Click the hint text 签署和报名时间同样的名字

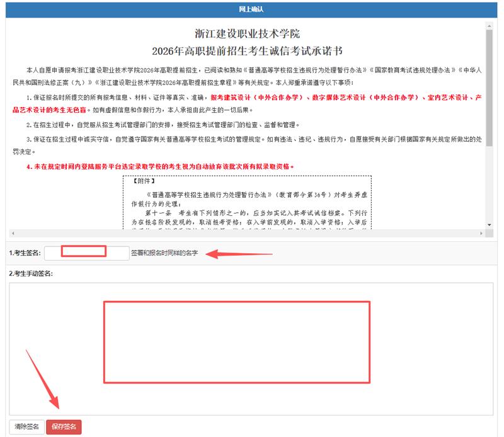pos(164,253)
